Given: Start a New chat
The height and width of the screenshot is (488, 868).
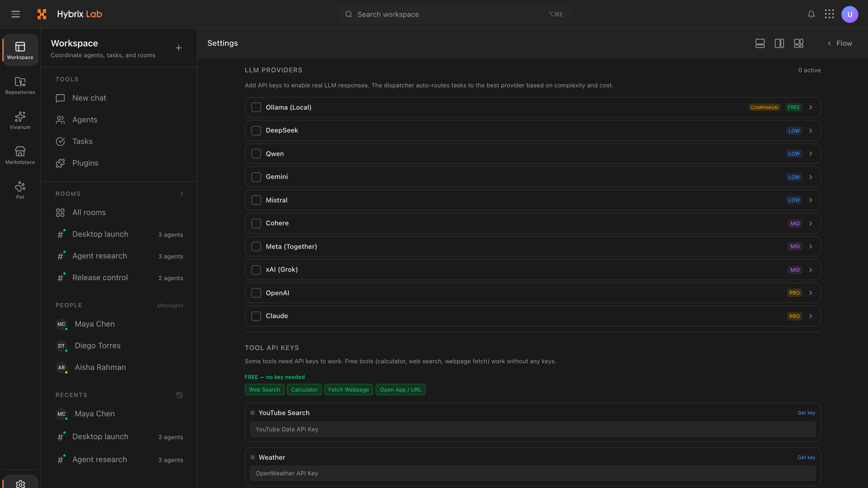Looking at the screenshot, I should click(119, 98).
